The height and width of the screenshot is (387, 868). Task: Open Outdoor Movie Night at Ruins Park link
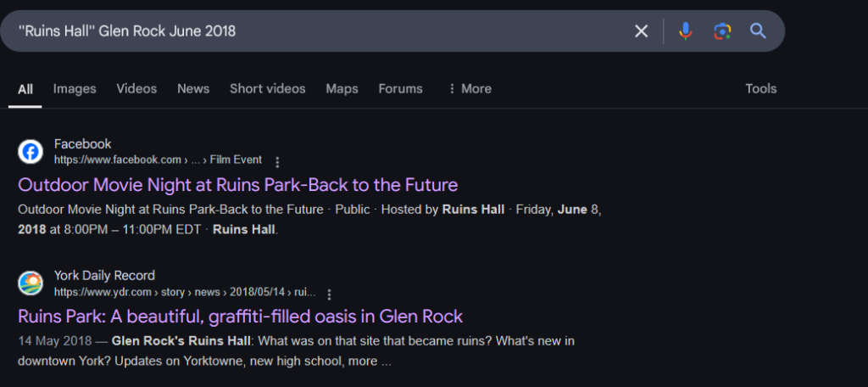coord(238,185)
